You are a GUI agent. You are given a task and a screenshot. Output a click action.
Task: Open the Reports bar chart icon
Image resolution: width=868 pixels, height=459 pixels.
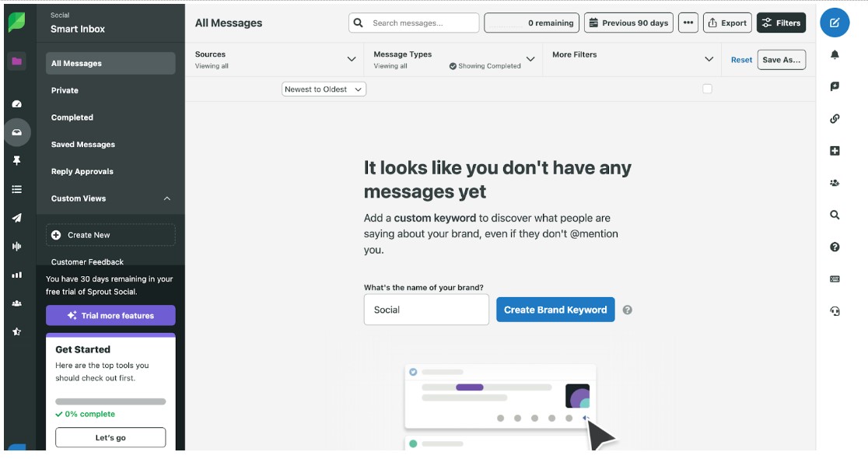(x=17, y=275)
